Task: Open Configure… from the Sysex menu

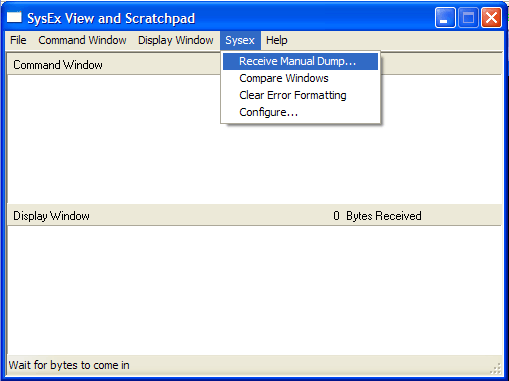Action: coord(300,112)
